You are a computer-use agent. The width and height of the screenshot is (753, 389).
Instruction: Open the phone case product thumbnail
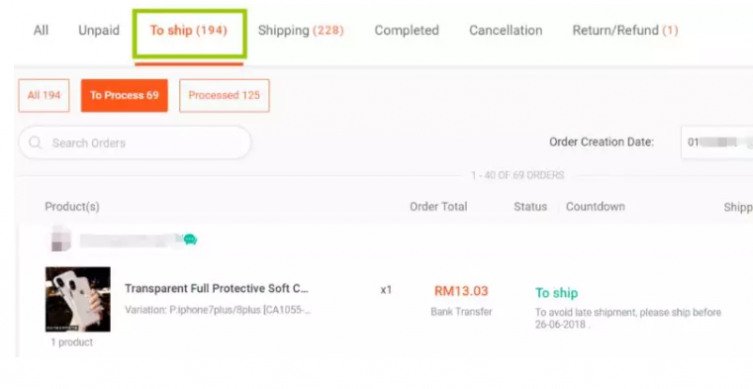pyautogui.click(x=78, y=299)
